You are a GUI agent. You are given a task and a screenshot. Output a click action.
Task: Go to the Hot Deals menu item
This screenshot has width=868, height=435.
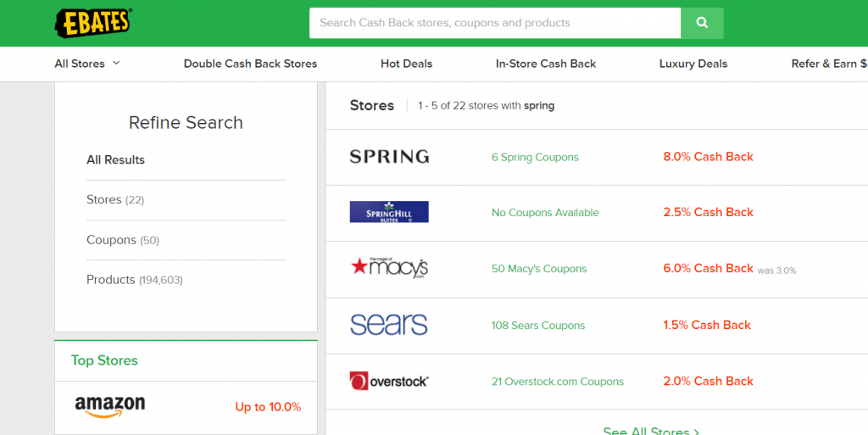[406, 64]
